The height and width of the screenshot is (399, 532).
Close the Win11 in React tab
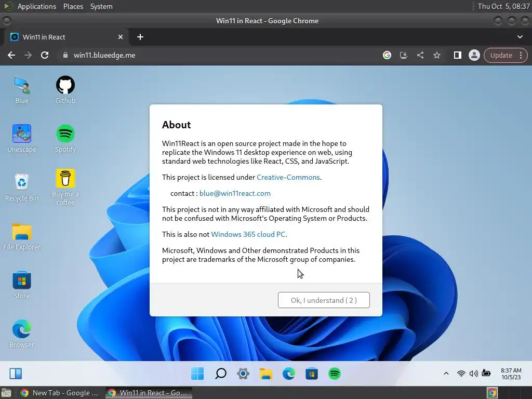[121, 37]
